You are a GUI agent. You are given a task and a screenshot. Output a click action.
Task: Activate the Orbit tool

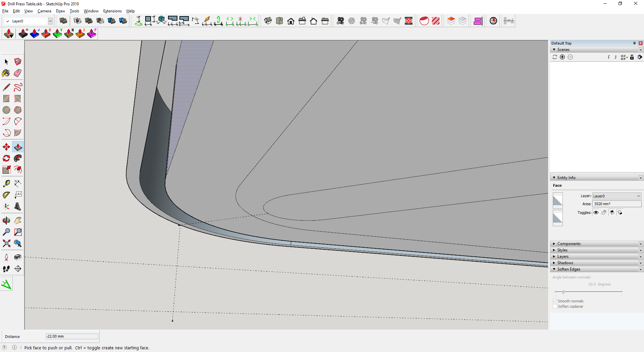pyautogui.click(x=6, y=221)
